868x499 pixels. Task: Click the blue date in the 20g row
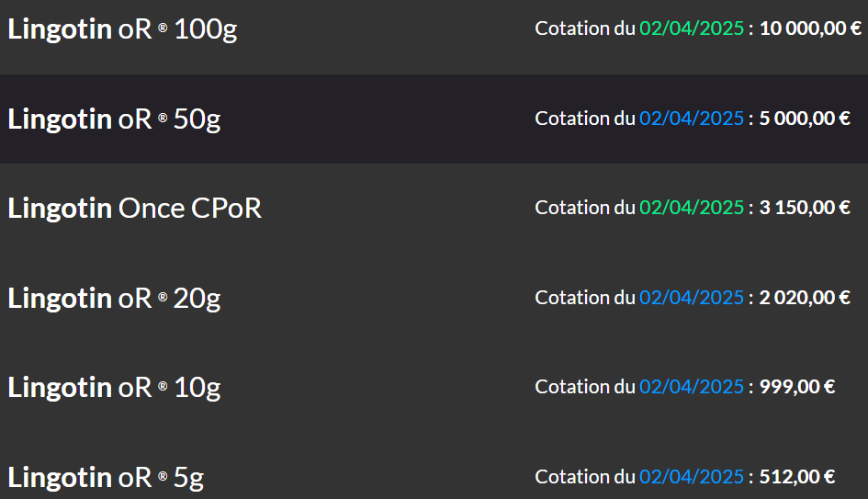[x=692, y=298]
